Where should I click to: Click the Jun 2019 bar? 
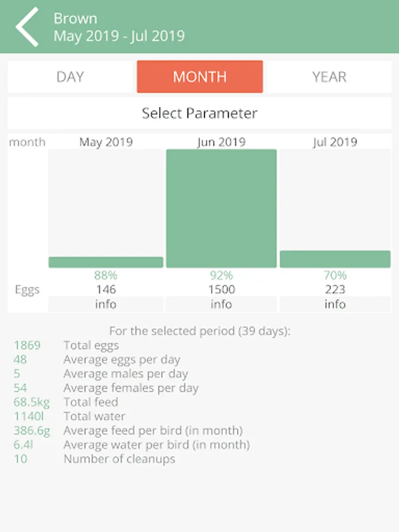point(221,208)
